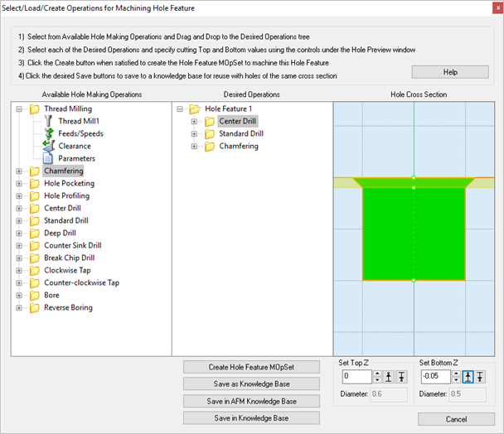504x434 pixels.
Task: Click the Help button
Action: 450,72
